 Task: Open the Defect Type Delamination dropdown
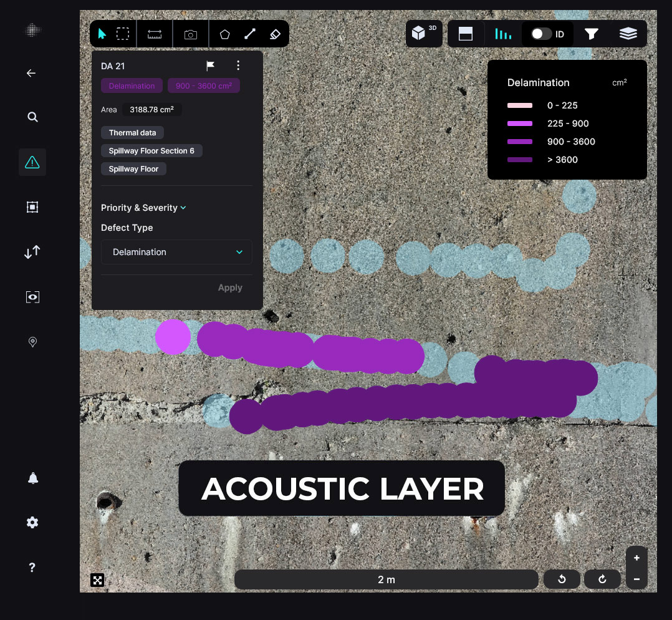click(176, 252)
